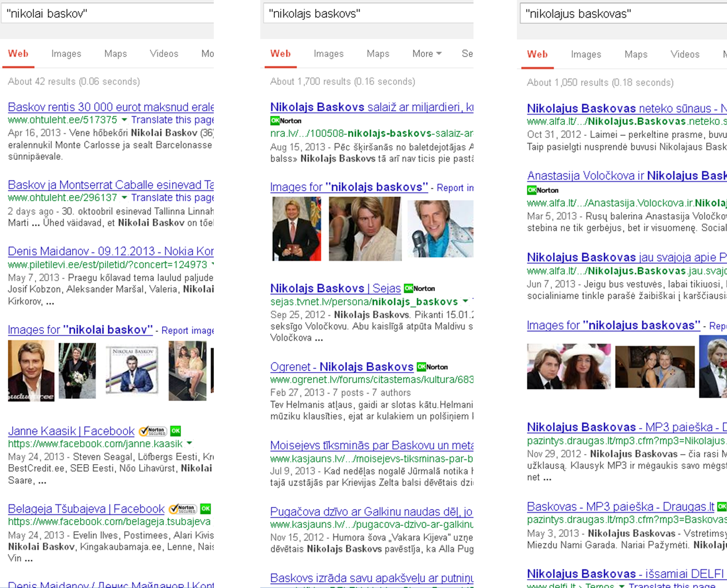Click green OK badge beside Draugas.lt MP3 result
The height and width of the screenshot is (588, 727).
tap(722, 506)
